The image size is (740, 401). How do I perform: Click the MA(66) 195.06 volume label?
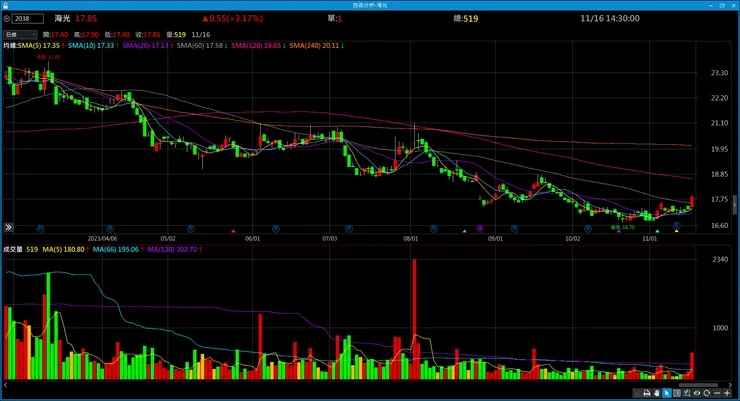point(118,249)
